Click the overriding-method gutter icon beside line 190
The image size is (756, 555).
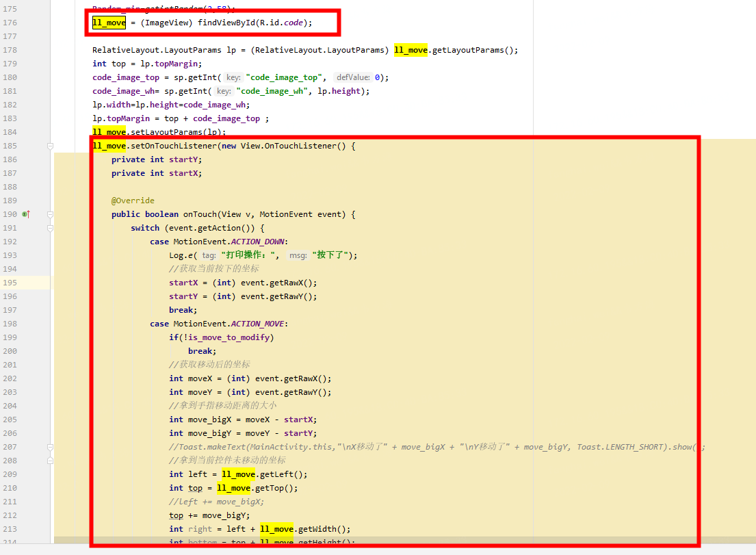[x=25, y=214]
